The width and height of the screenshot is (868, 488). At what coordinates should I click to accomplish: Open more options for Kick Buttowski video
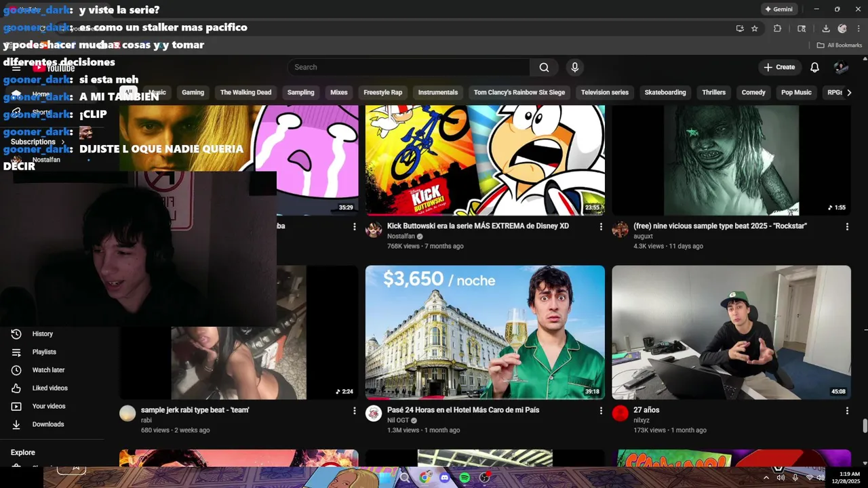click(600, 227)
